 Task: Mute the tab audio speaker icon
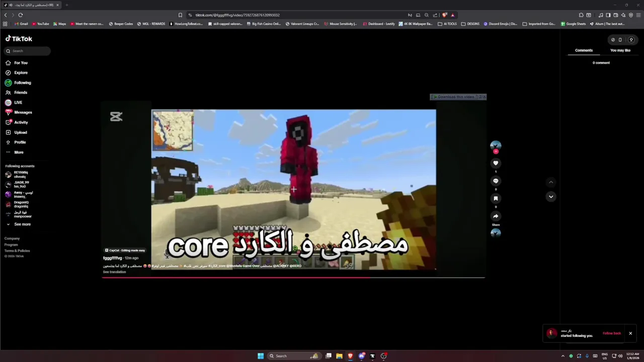[11, 5]
